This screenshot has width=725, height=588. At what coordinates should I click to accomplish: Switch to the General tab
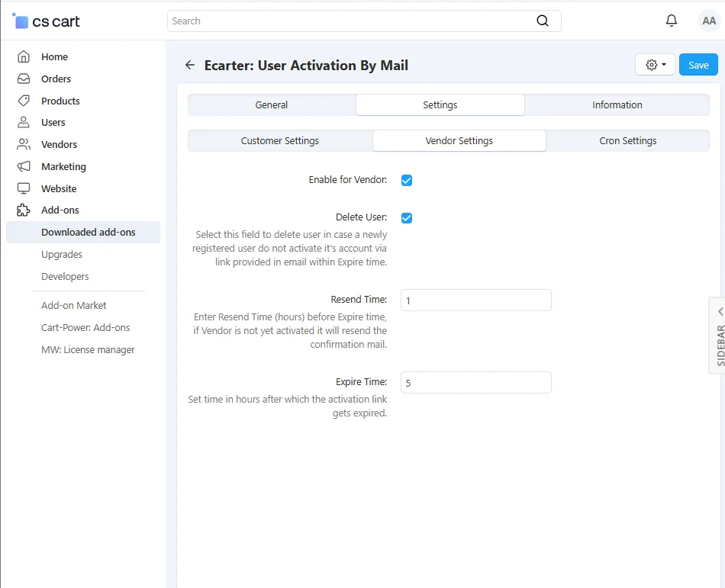272,105
